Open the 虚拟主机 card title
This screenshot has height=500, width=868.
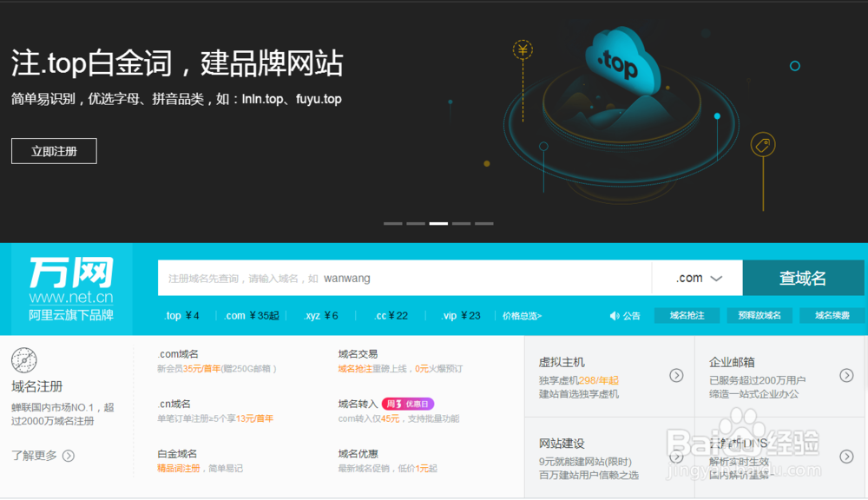pos(562,363)
